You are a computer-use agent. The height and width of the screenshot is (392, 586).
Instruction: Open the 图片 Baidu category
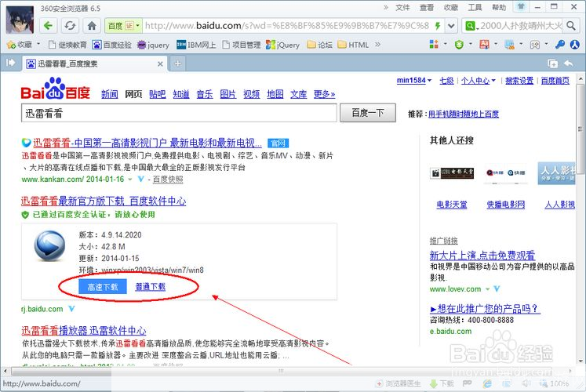228,94
